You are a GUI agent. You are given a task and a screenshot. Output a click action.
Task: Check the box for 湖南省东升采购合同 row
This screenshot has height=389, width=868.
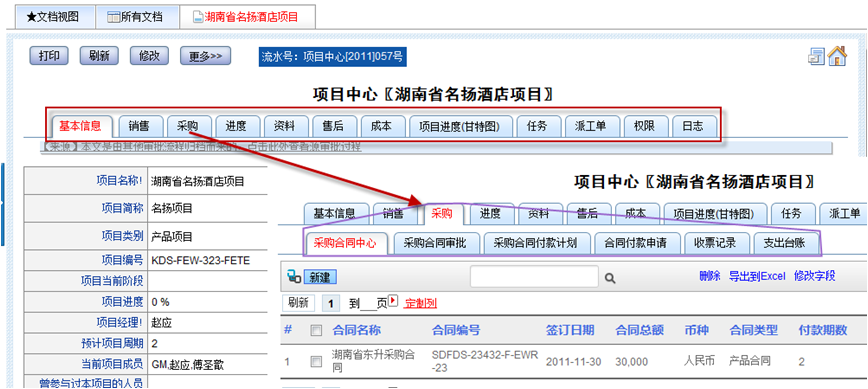[316, 361]
